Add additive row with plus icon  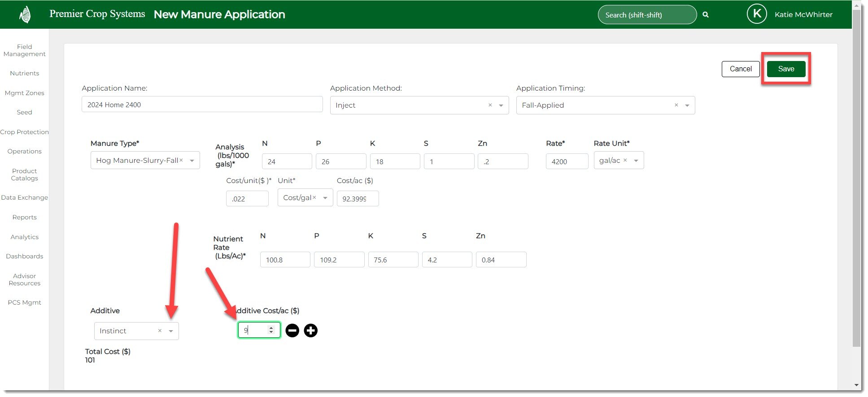[x=310, y=331]
